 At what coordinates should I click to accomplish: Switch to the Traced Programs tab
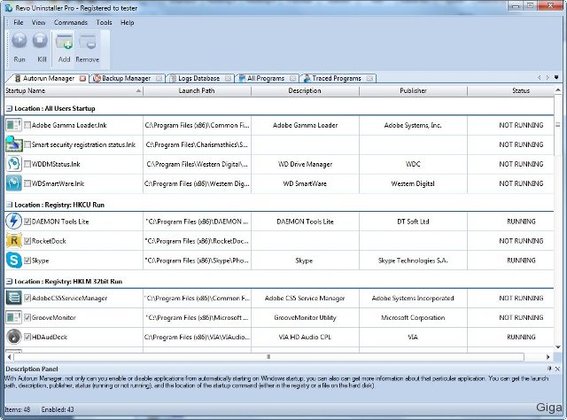(337, 78)
